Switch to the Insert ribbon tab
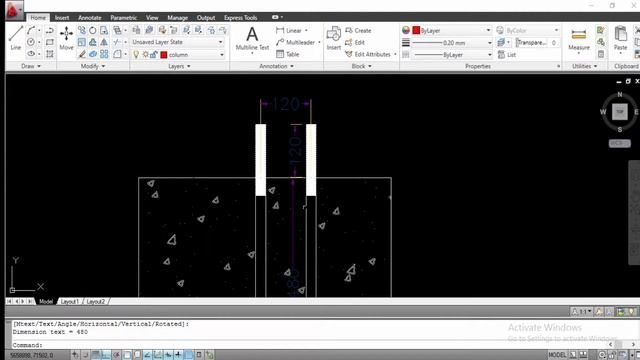Screen dimensions: 640x360 [x=62, y=18]
